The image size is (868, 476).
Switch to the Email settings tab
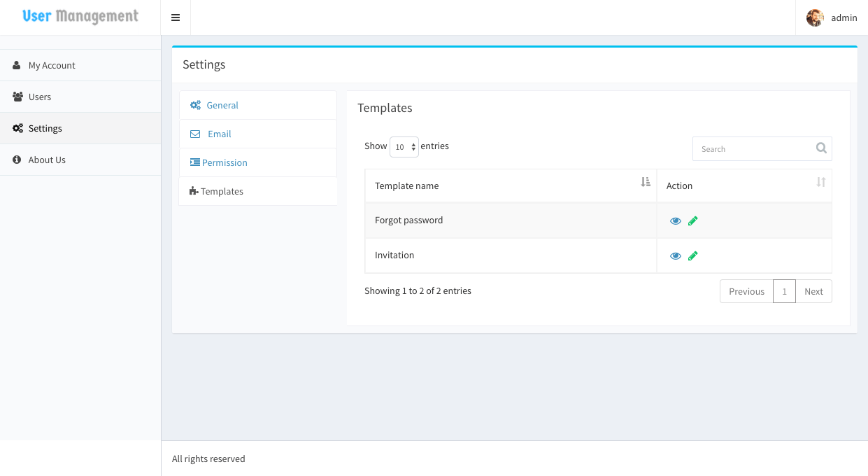coord(258,134)
